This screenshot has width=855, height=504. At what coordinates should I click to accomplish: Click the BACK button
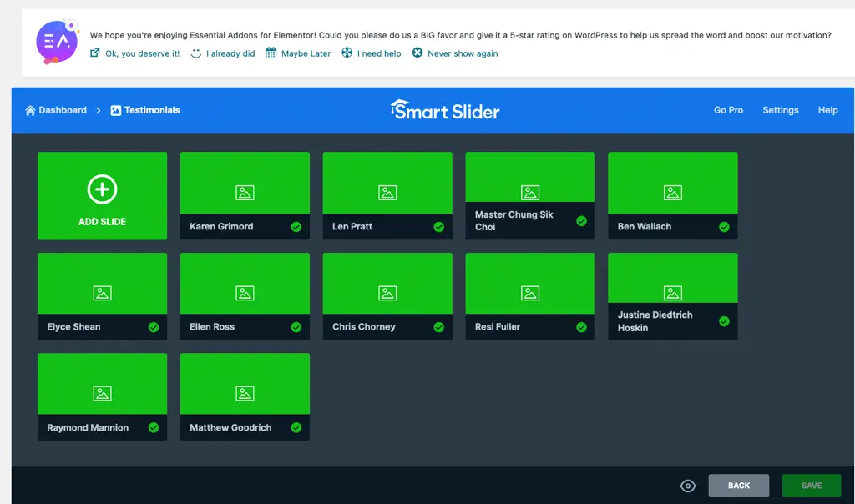[x=739, y=486]
